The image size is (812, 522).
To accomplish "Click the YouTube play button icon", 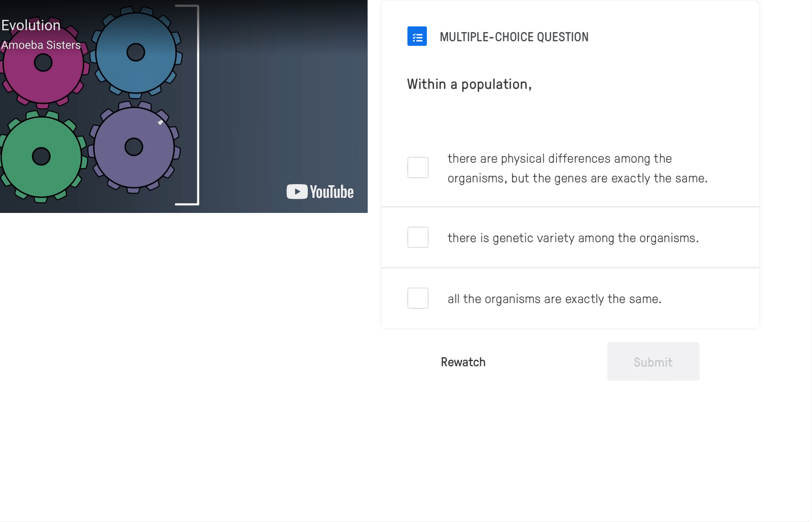I will (297, 192).
